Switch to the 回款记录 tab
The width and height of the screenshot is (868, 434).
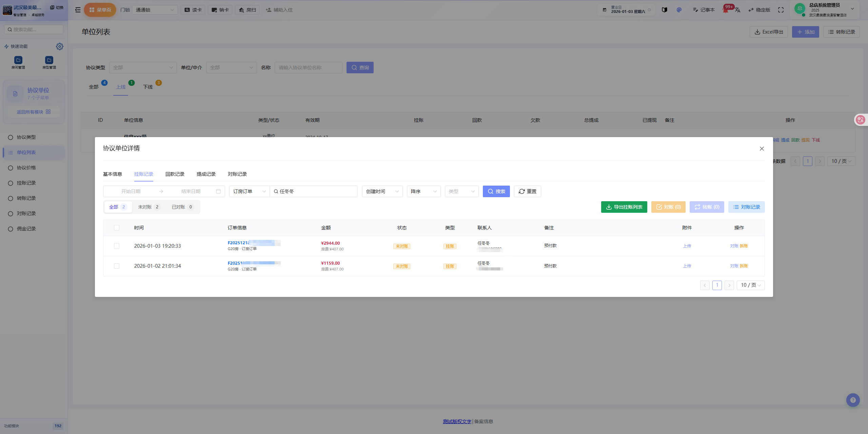[175, 174]
